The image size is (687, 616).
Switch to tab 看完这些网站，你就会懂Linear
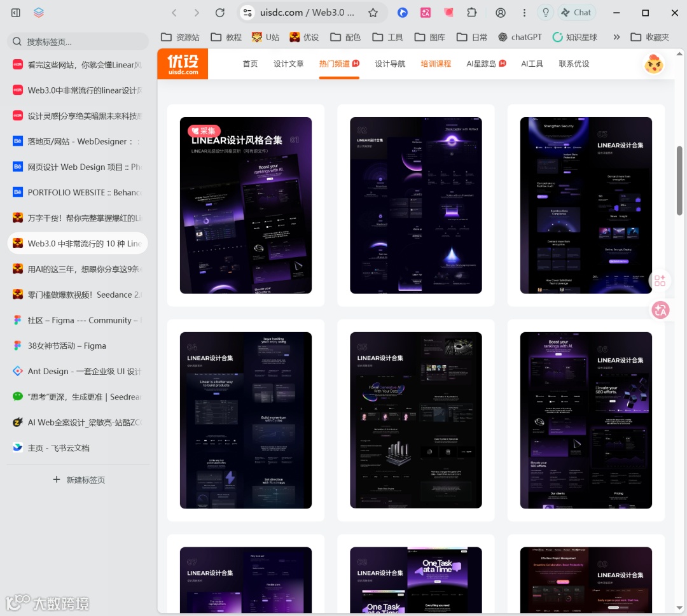point(78,65)
